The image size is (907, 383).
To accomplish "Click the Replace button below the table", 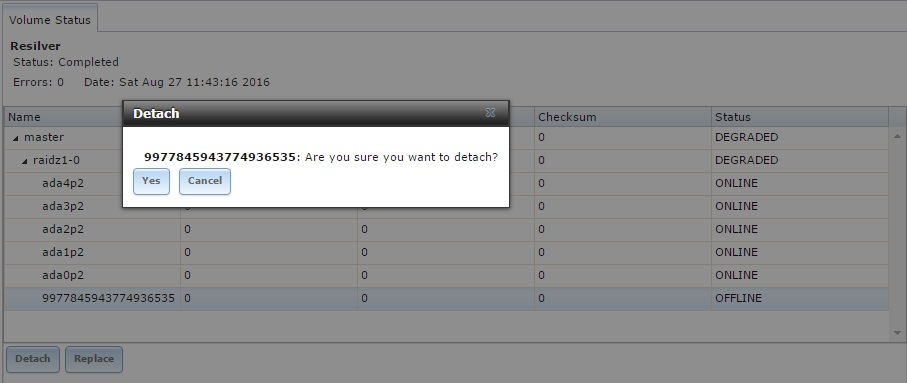I will (x=94, y=359).
